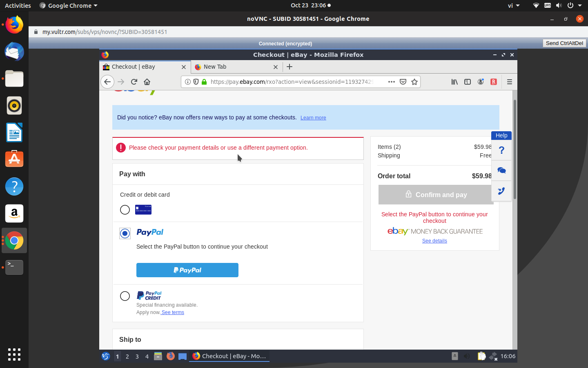Open Ubuntu Software from dock

14,159
